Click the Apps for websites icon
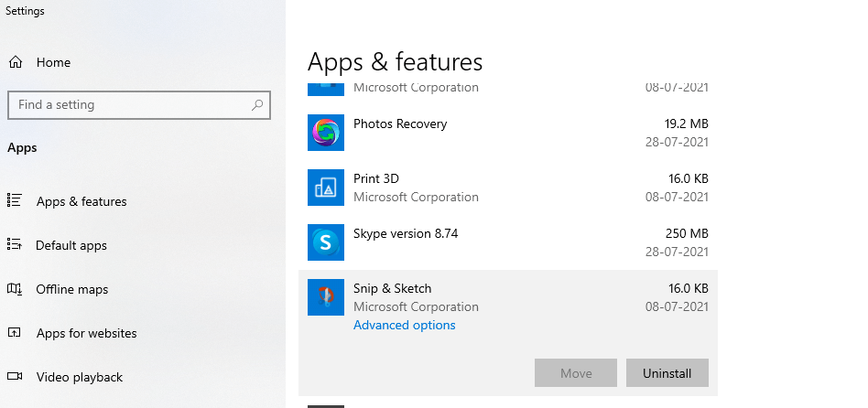Screen dimensions: 868x408 tap(15, 333)
